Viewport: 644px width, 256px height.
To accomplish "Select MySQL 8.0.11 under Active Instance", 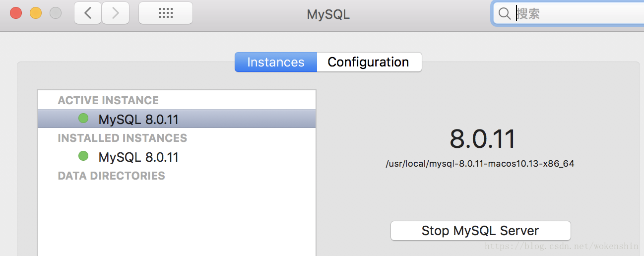I will coord(177,119).
